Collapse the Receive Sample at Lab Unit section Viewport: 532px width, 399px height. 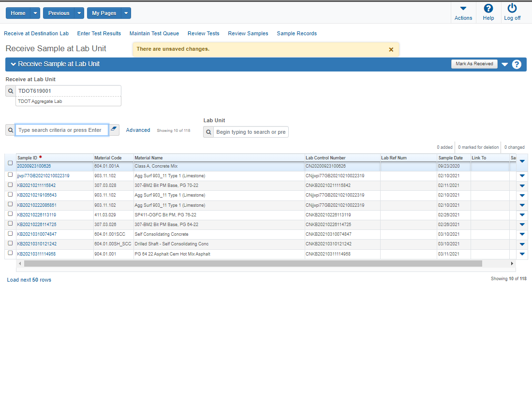(13, 64)
